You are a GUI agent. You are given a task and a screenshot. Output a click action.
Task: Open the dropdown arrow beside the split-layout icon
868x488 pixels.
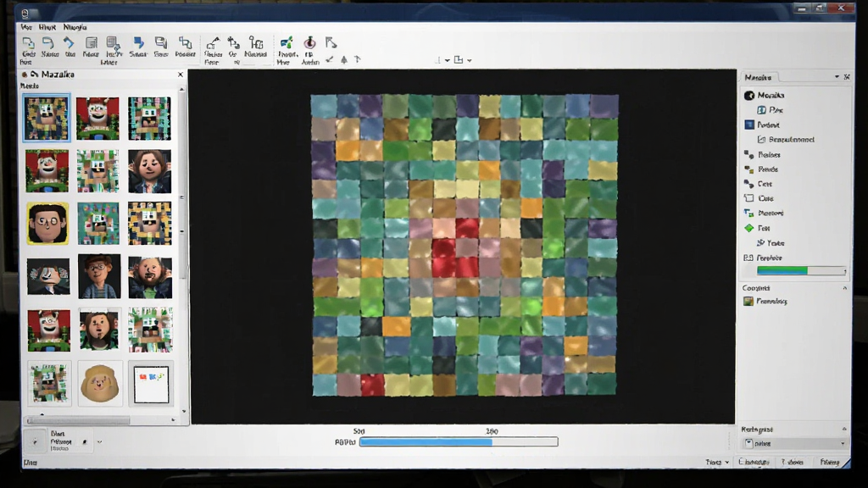(470, 60)
